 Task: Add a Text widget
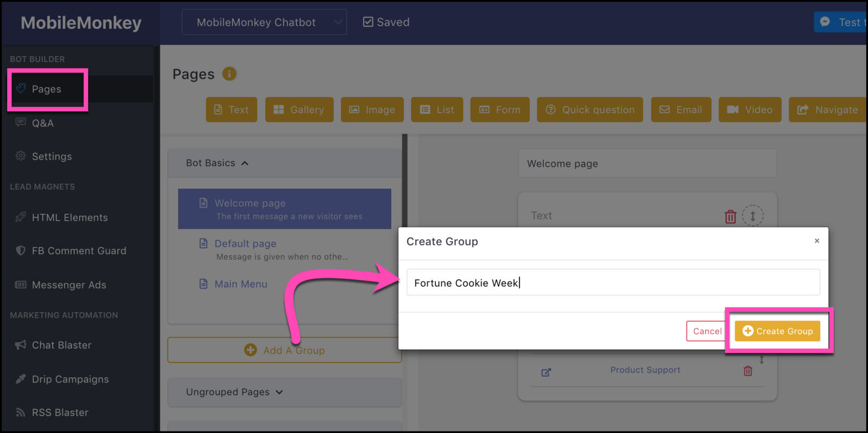point(231,110)
